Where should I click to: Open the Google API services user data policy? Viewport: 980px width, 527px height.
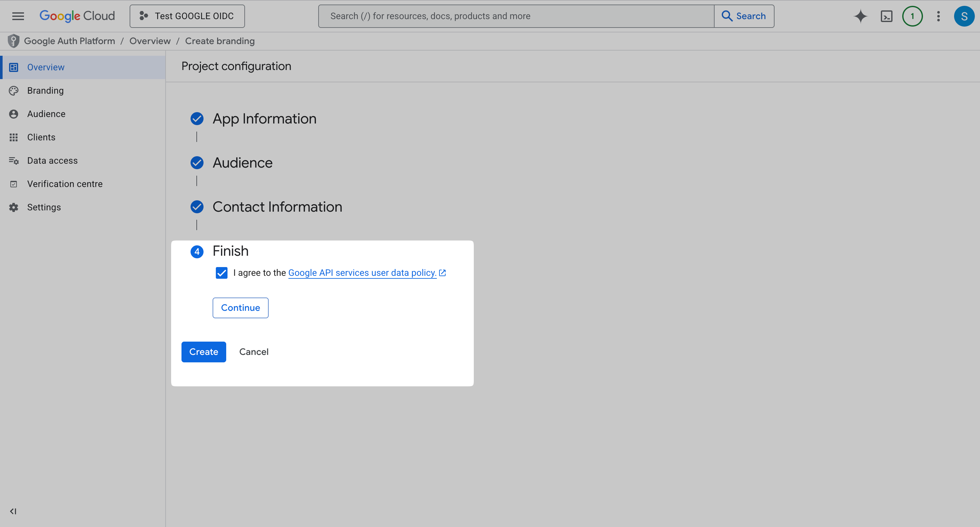coord(362,273)
